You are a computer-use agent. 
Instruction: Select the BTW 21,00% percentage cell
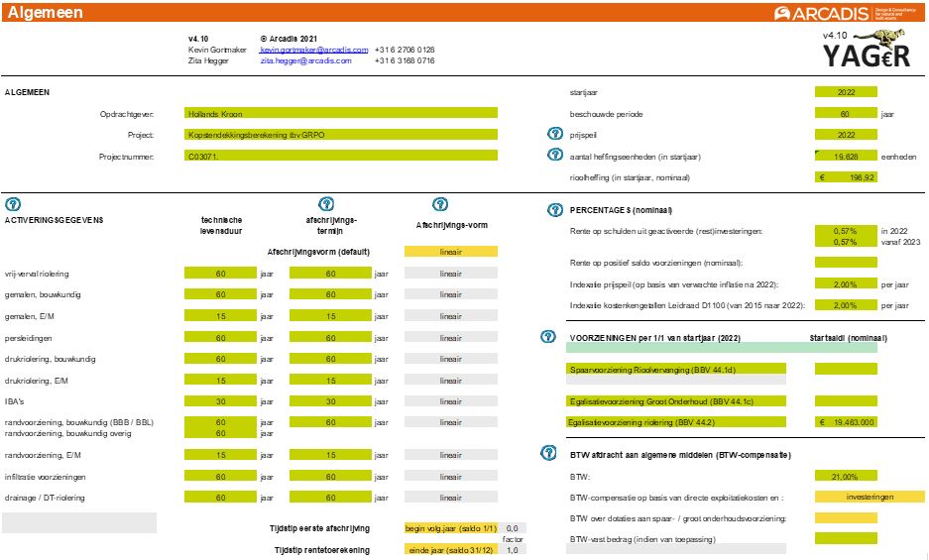pos(846,476)
